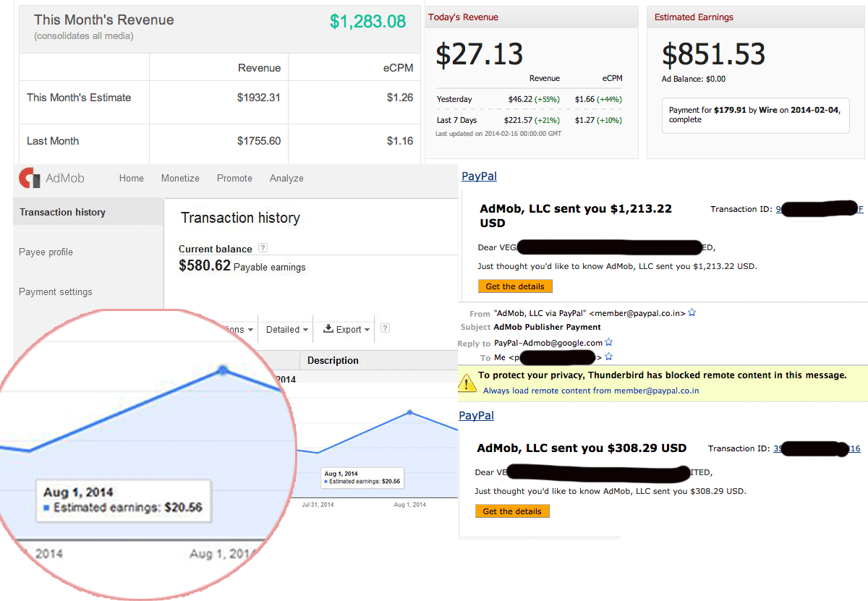868x601 pixels.
Task: Click Always load remote content link
Action: [x=591, y=391]
